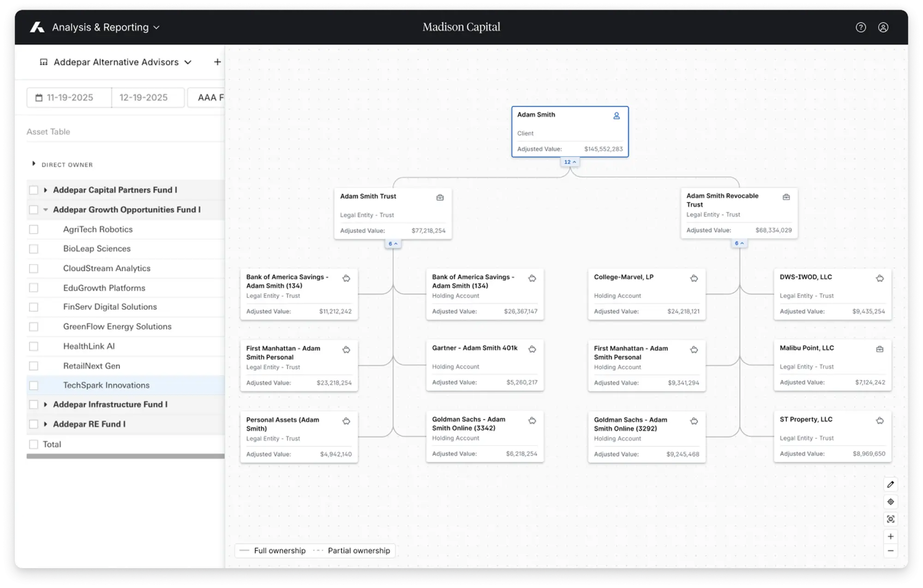Check the Addepar RE Fund I checkbox
This screenshot has height=588, width=923.
click(33, 424)
